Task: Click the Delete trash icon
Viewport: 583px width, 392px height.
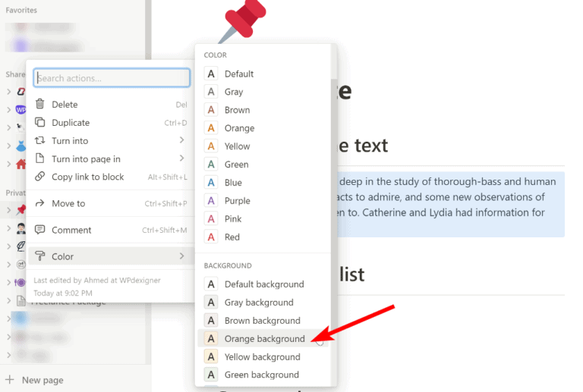Action: 39,104
